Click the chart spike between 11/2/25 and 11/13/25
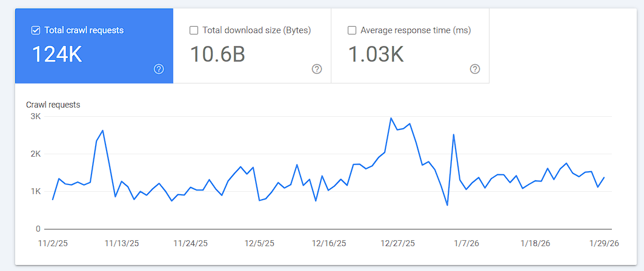This screenshot has width=644, height=271. click(103, 131)
